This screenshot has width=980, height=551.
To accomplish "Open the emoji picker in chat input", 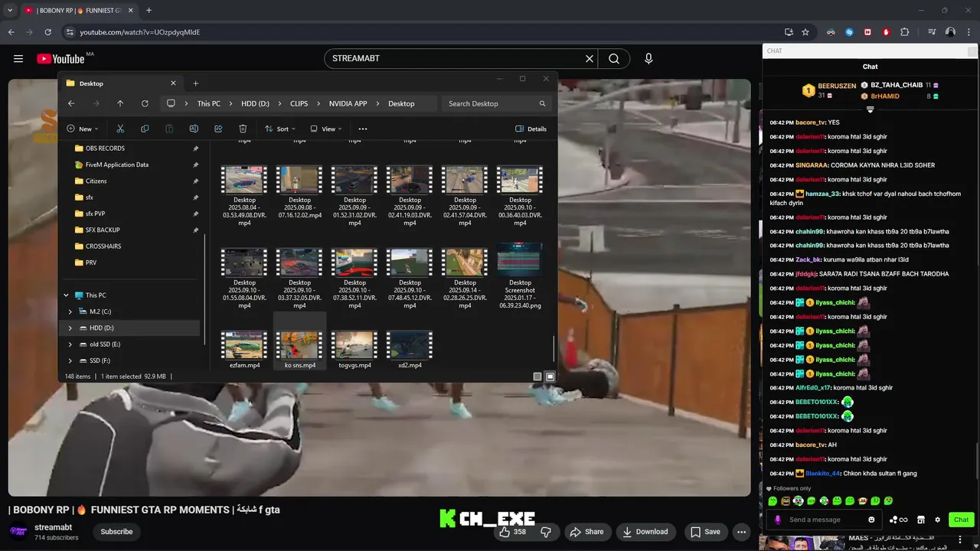I will (x=871, y=520).
